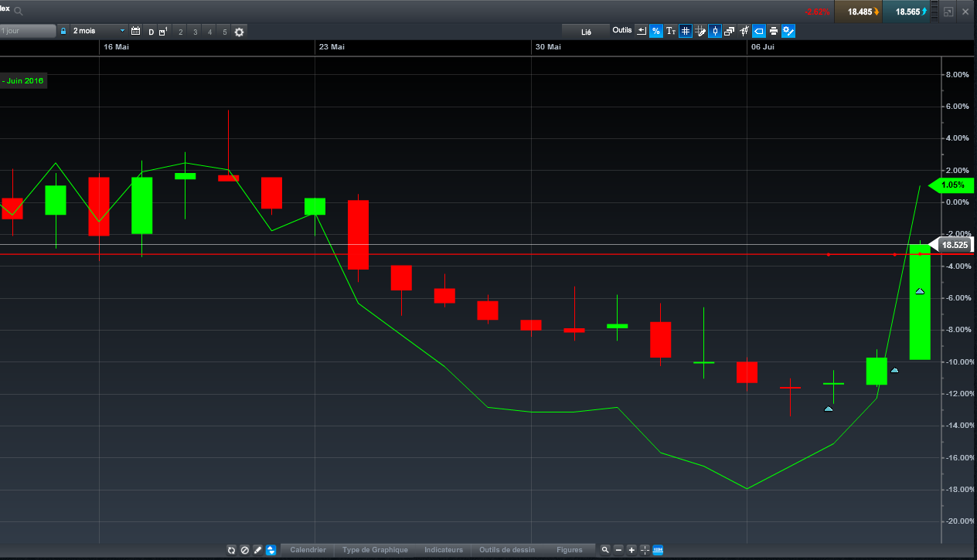This screenshot has height=560, width=977.
Task: Click the print chart icon
Action: pos(774,31)
